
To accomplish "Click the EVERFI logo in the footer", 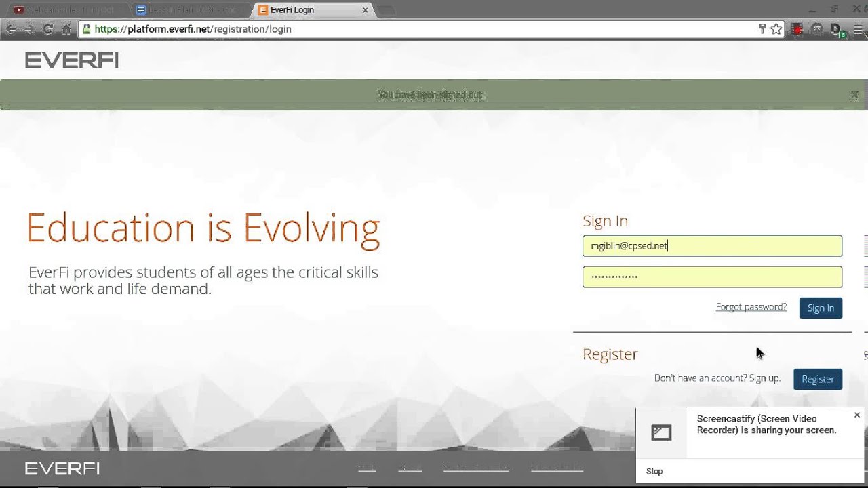I will [62, 468].
